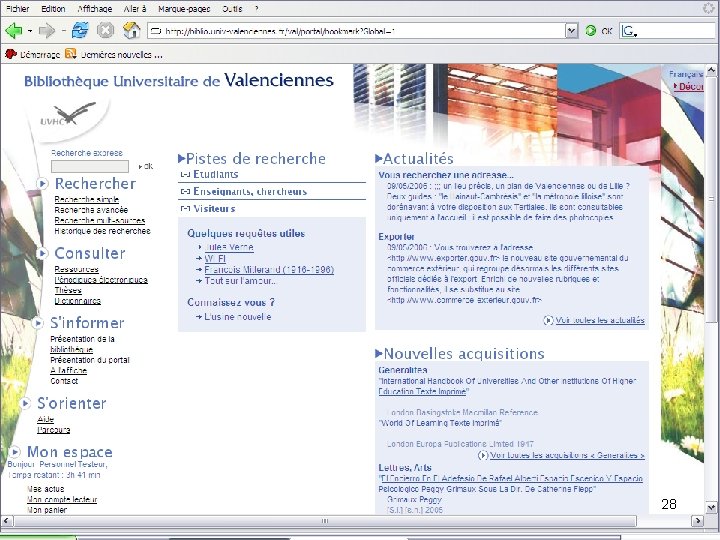
Task: Open the Recherche simple link
Action: coord(87,199)
